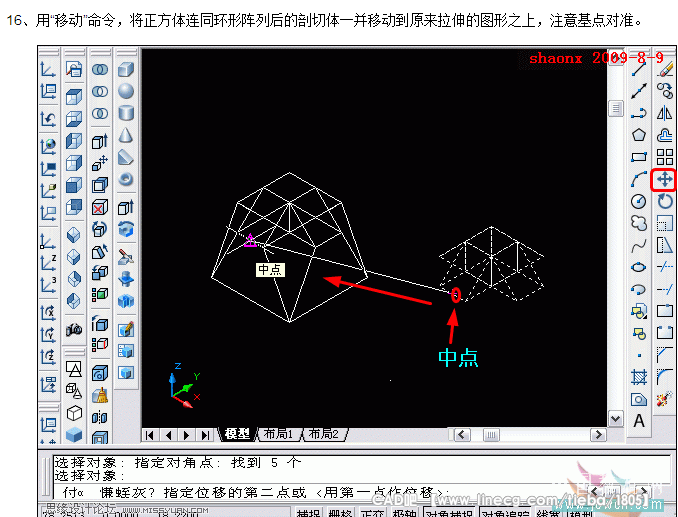Click horizontal scrollbar left arrow
Viewport: 678px width, 517px height.
click(461, 434)
